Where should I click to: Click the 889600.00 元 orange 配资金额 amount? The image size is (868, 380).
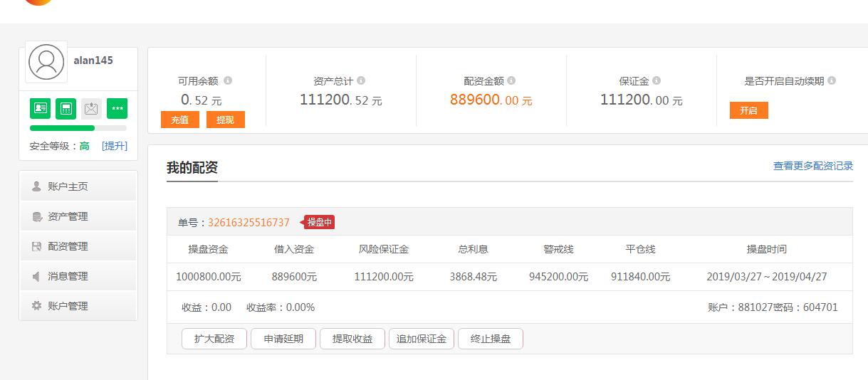[x=491, y=100]
